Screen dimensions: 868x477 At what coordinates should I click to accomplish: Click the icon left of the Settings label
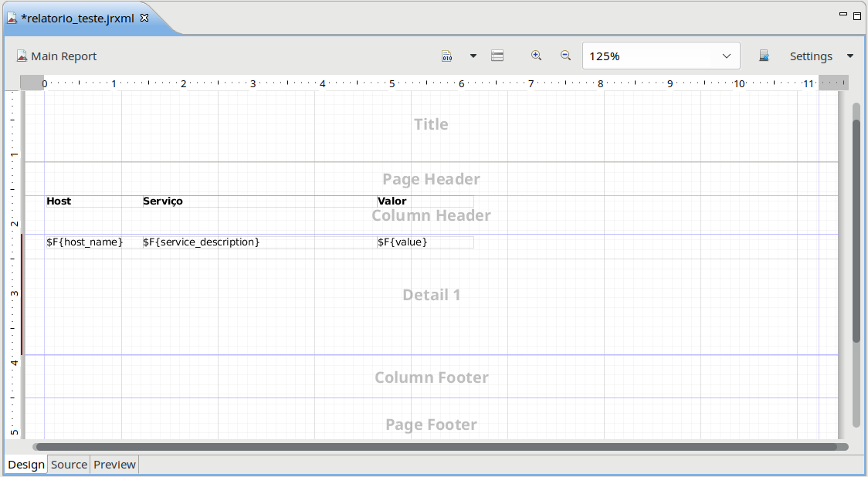click(x=764, y=56)
